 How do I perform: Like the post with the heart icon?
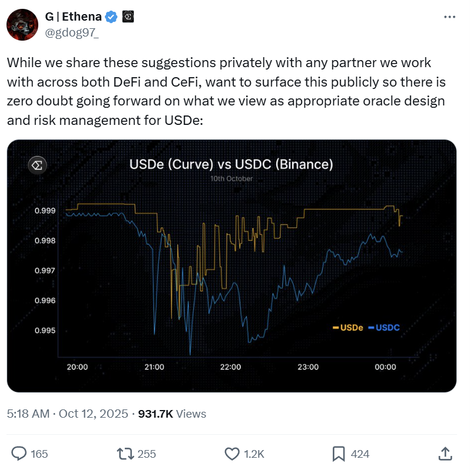pos(232,453)
